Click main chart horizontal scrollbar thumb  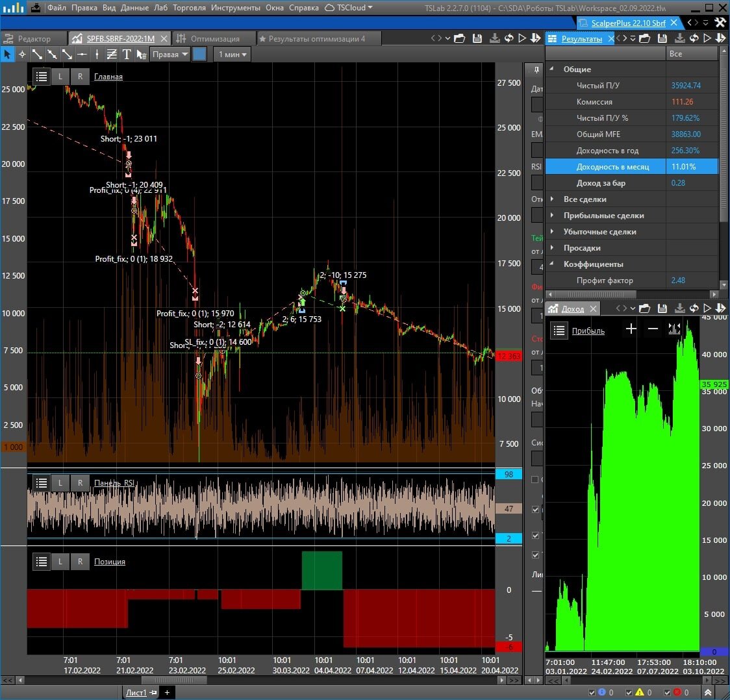[x=173, y=680]
